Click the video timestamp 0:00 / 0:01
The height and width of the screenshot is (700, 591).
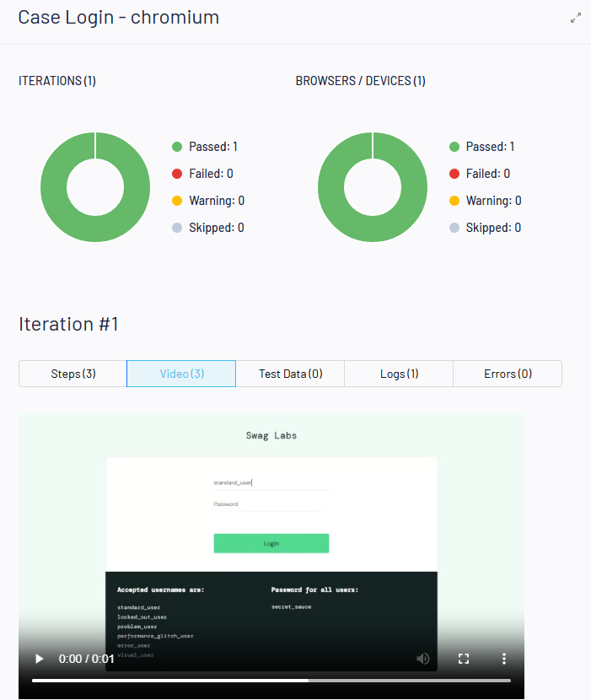click(87, 659)
